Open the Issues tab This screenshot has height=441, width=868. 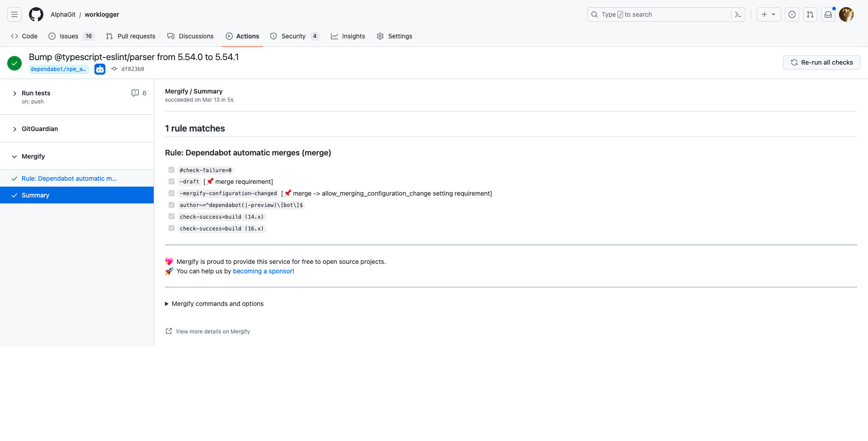click(71, 36)
